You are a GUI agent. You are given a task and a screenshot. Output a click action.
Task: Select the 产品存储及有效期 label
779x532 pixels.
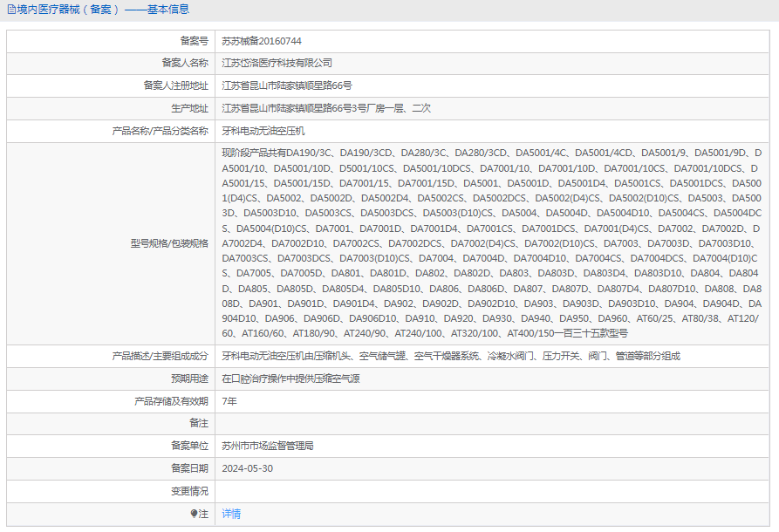click(171, 401)
